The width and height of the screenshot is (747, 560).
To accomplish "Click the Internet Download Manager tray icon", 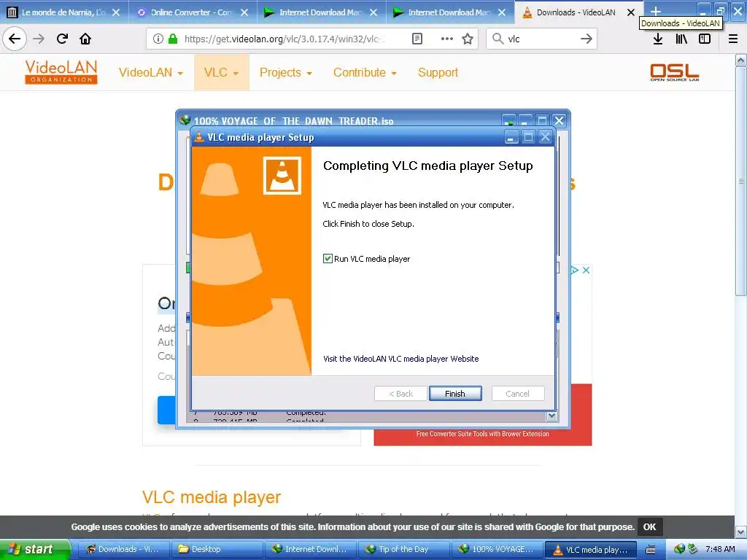I will pos(679,549).
